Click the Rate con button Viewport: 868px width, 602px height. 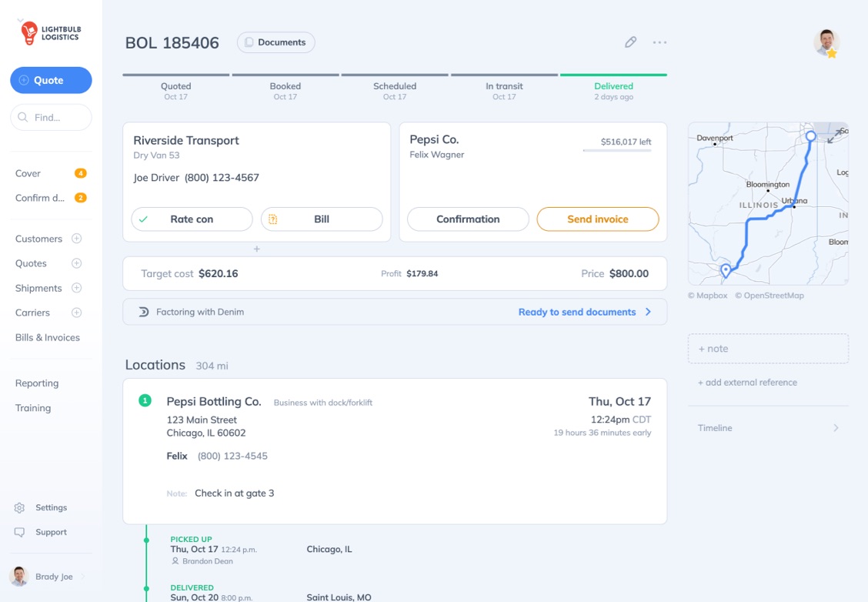(192, 219)
